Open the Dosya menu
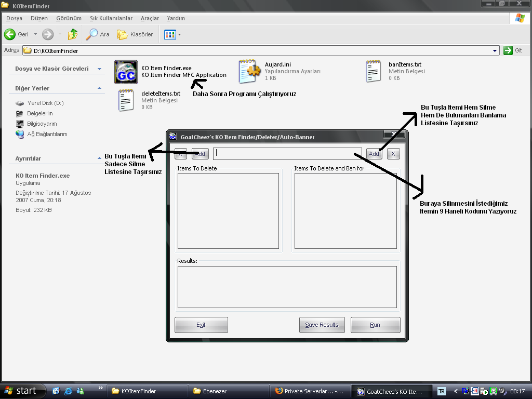532x399 pixels. (x=14, y=18)
